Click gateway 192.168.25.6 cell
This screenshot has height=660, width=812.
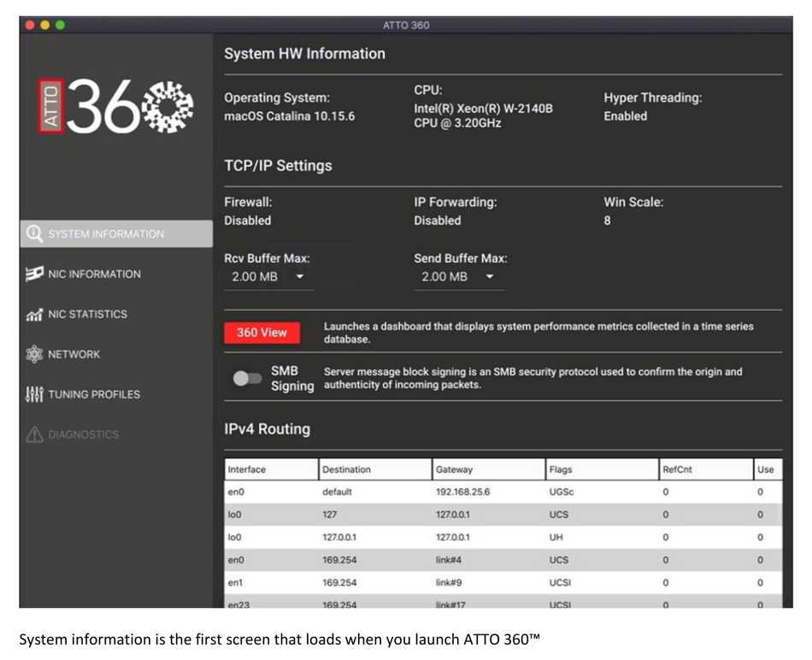(462, 492)
